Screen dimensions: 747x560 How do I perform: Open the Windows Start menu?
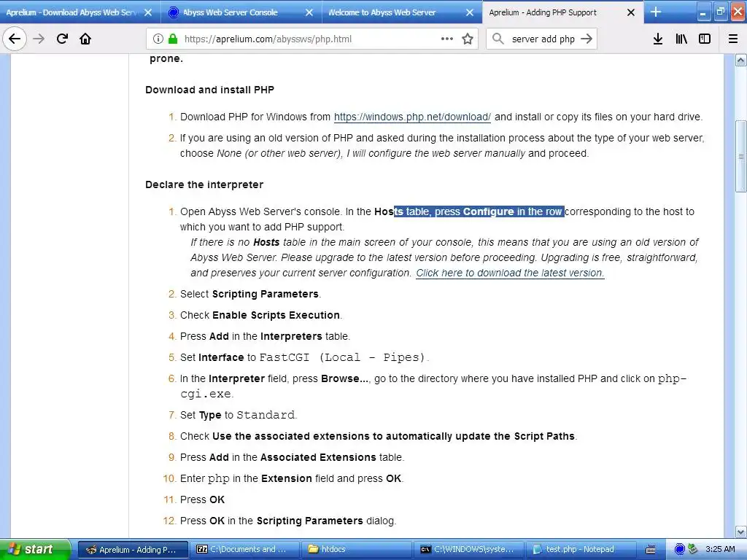35,549
